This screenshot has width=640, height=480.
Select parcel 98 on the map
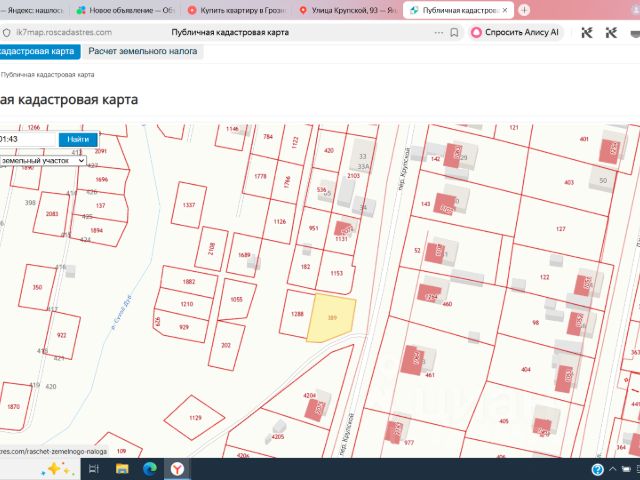[x=536, y=322]
